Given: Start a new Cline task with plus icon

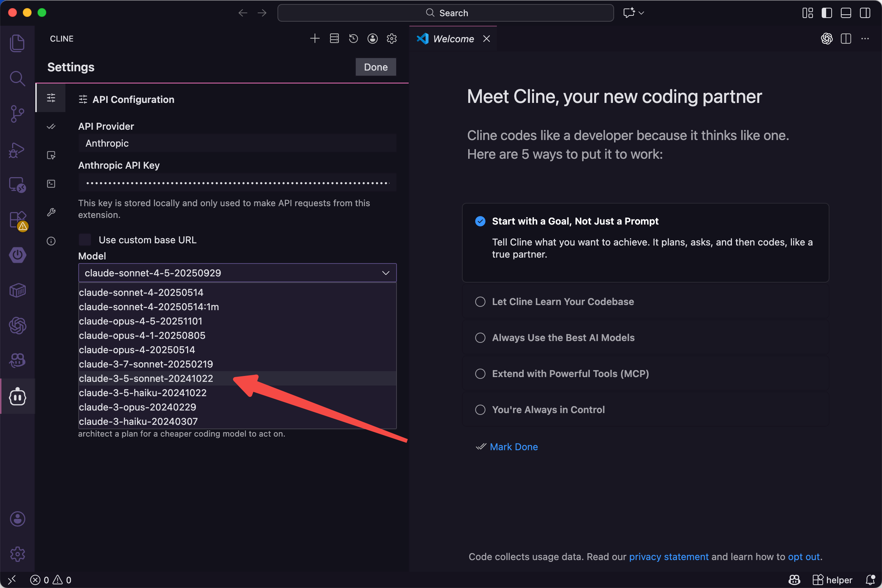Looking at the screenshot, I should 315,38.
